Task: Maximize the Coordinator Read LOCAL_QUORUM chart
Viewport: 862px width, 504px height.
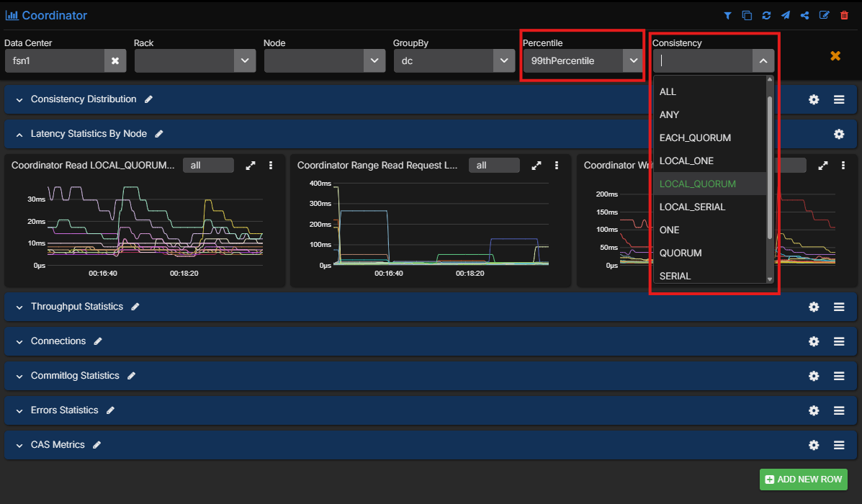Action: click(250, 165)
